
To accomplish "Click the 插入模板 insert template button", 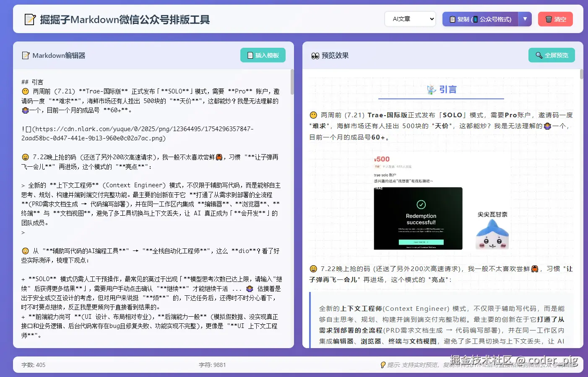I will tap(263, 55).
